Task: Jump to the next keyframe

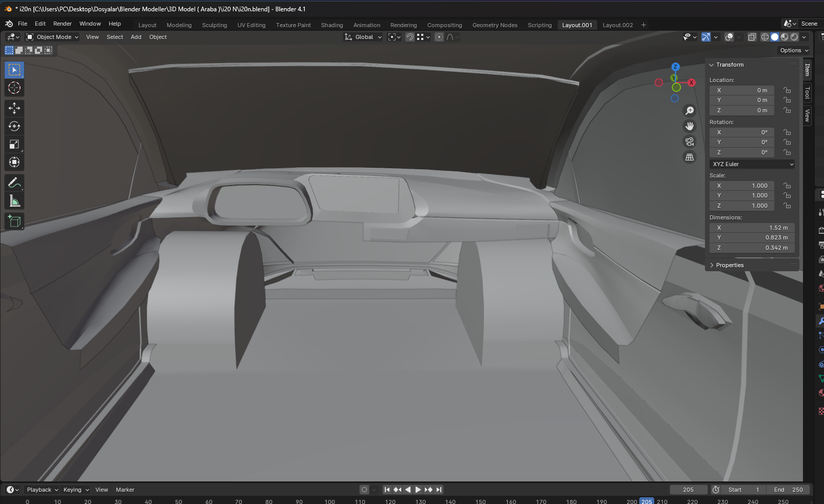Action: (x=428, y=490)
